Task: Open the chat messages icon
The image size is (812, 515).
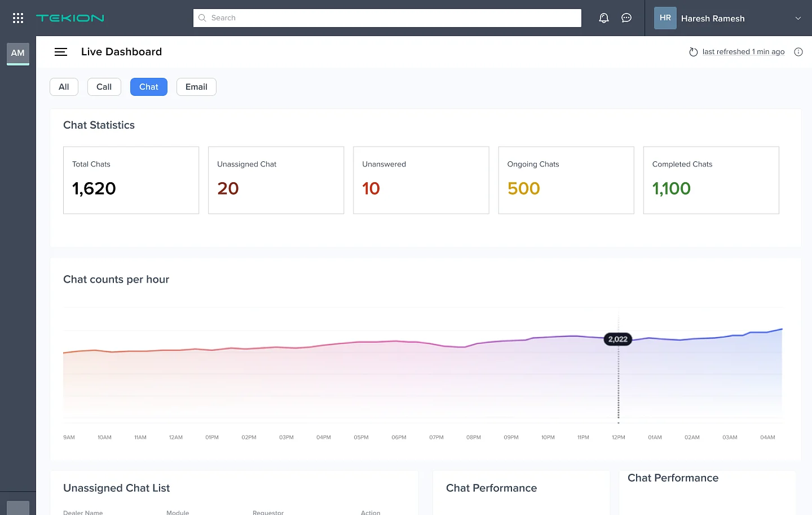Action: click(626, 18)
